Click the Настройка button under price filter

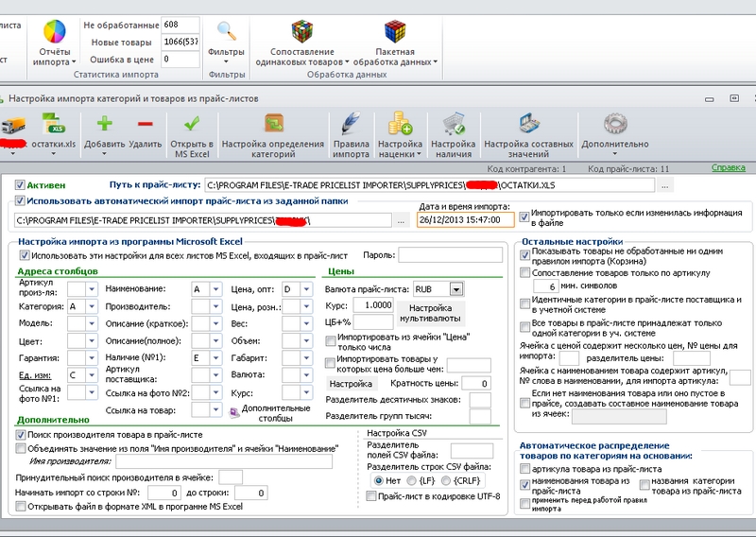pos(351,384)
